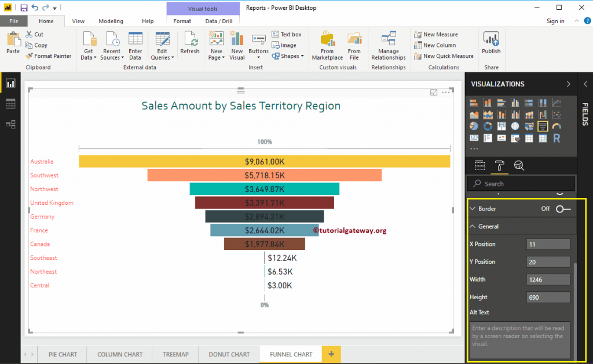The image size is (593, 364).
Task: Select the Treemap visualization icon
Action: point(502,126)
